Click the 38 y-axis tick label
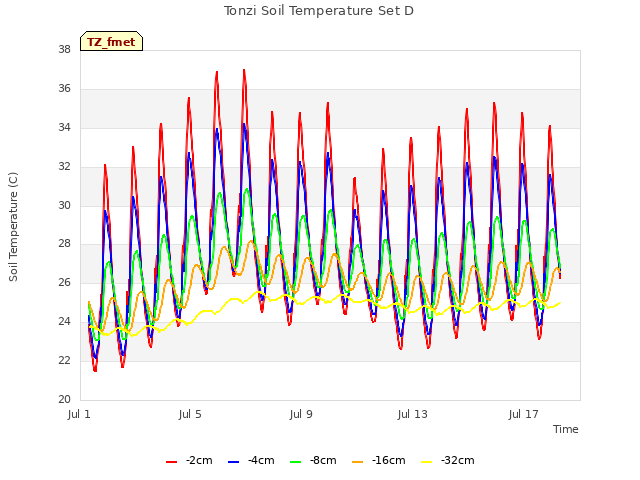This screenshot has height=480, width=640. (64, 49)
